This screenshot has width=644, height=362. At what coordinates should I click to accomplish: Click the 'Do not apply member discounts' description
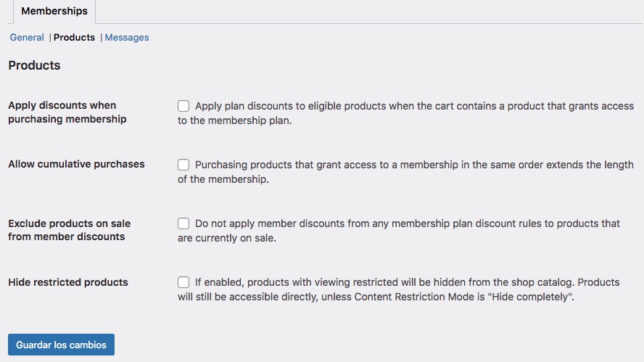point(399,231)
